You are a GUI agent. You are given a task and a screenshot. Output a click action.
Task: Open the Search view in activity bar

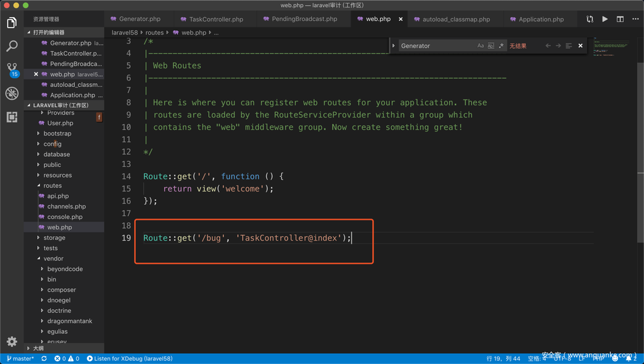[11, 47]
